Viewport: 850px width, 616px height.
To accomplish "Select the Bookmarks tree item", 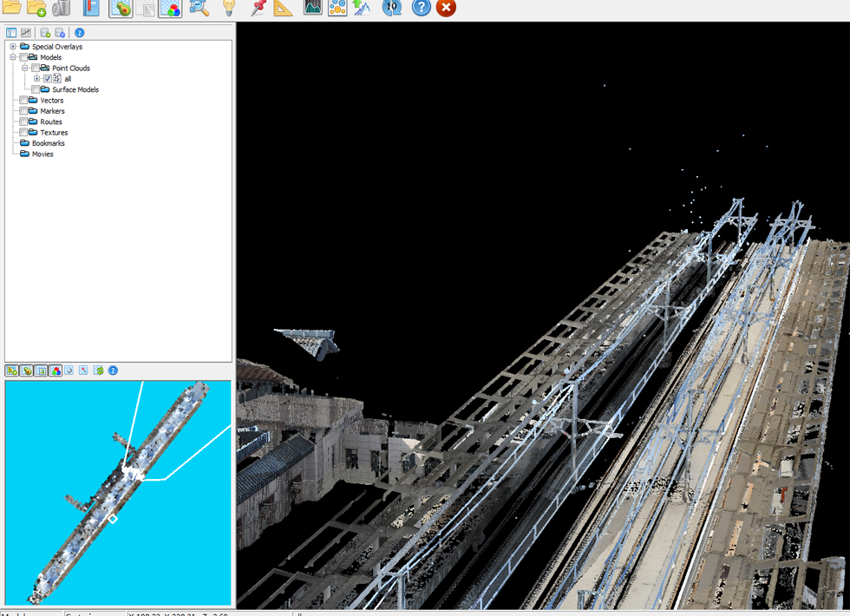I will 48,143.
